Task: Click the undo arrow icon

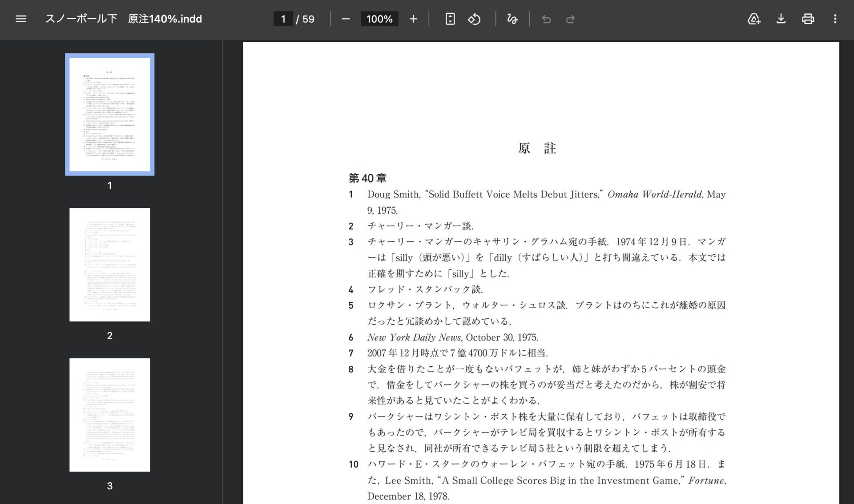Action: pyautogui.click(x=546, y=19)
